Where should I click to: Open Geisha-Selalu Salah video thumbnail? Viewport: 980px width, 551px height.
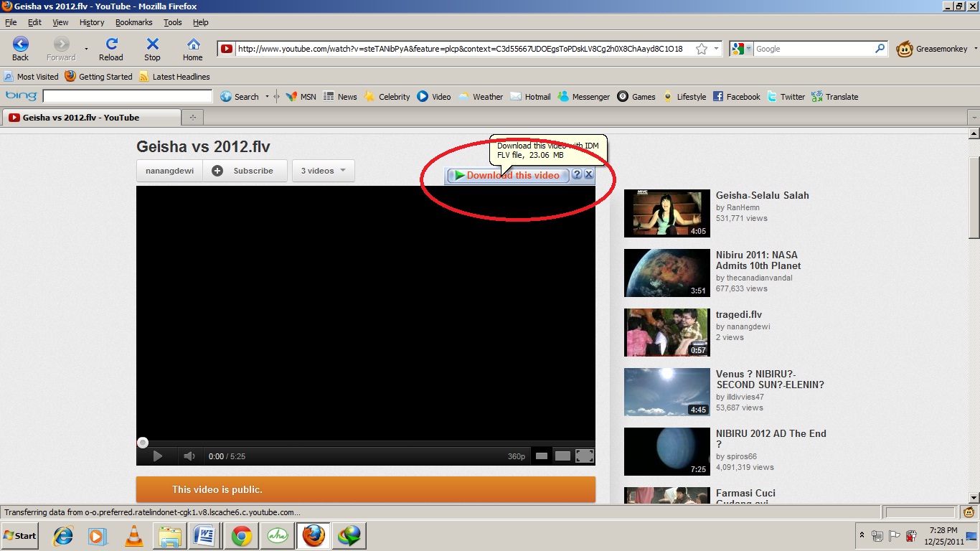click(x=666, y=213)
